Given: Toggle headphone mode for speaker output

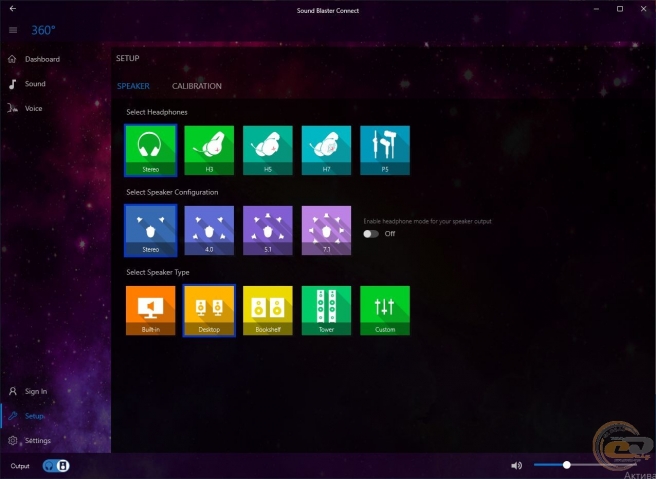Looking at the screenshot, I should [371, 233].
